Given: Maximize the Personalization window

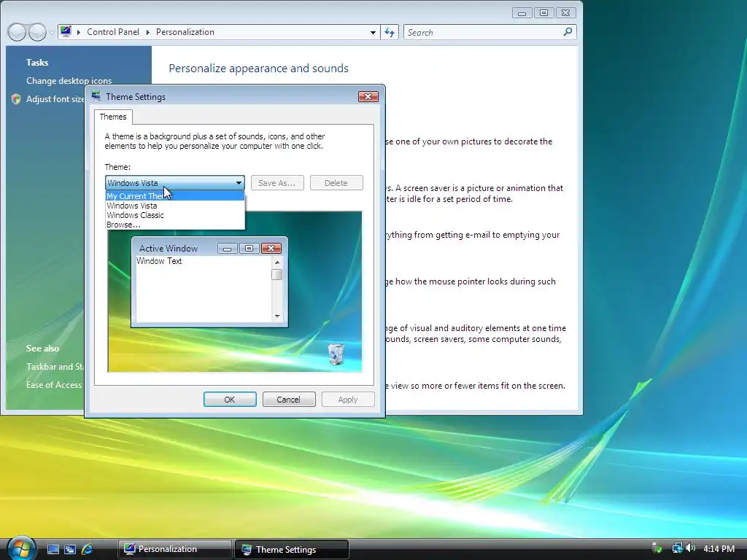Looking at the screenshot, I should (543, 13).
